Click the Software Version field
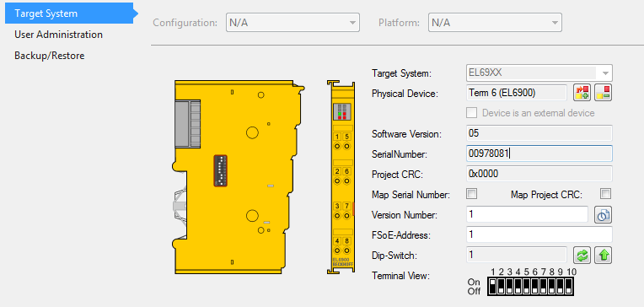This screenshot has height=307, width=644. tap(539, 133)
